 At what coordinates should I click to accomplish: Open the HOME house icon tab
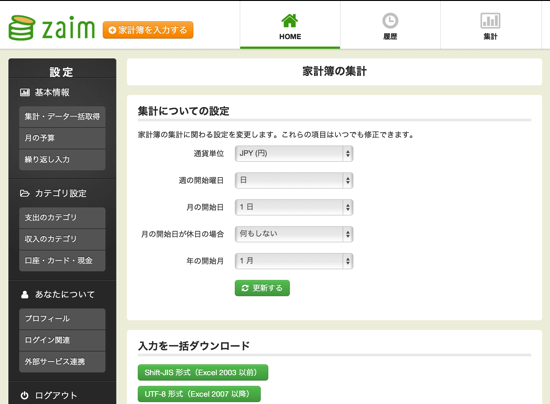290,21
